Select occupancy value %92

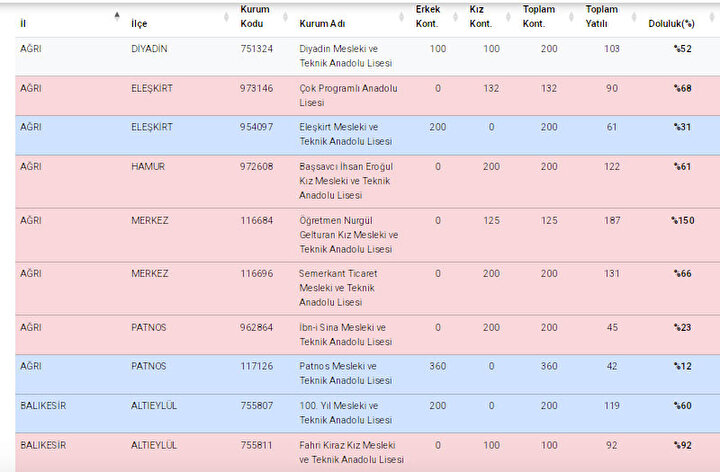point(682,445)
